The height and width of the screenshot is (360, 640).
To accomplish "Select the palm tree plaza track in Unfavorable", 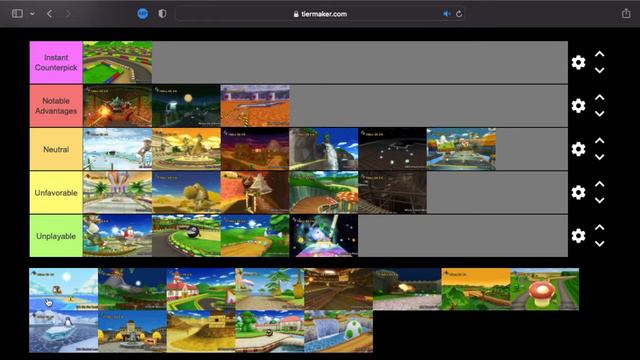I will click(x=118, y=192).
